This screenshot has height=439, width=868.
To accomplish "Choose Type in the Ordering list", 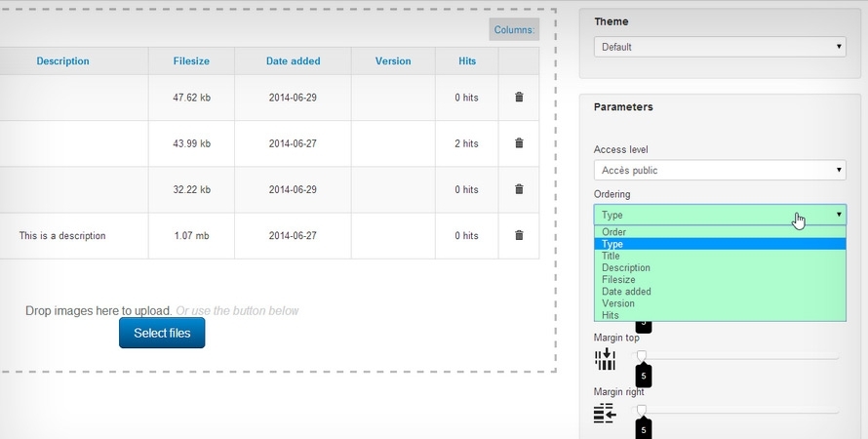I will click(720, 244).
